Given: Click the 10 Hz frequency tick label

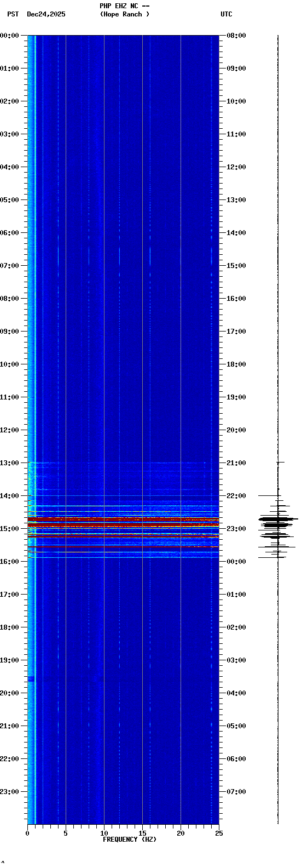Looking at the screenshot, I should tap(104, 833).
